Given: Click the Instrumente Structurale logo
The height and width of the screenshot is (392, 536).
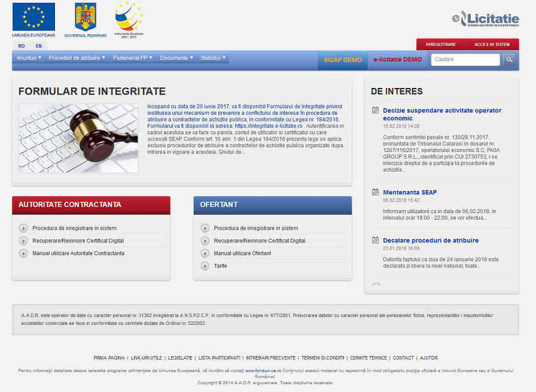Looking at the screenshot, I should tap(128, 18).
